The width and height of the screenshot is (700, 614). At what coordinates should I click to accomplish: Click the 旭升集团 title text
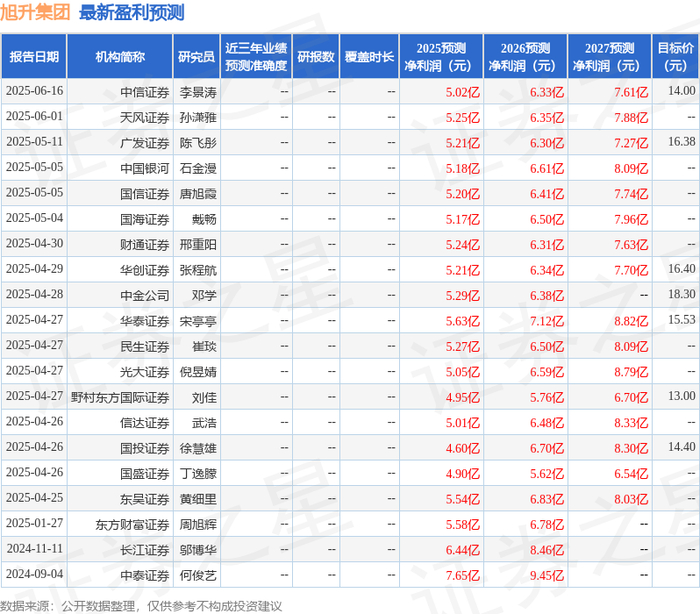[35, 13]
